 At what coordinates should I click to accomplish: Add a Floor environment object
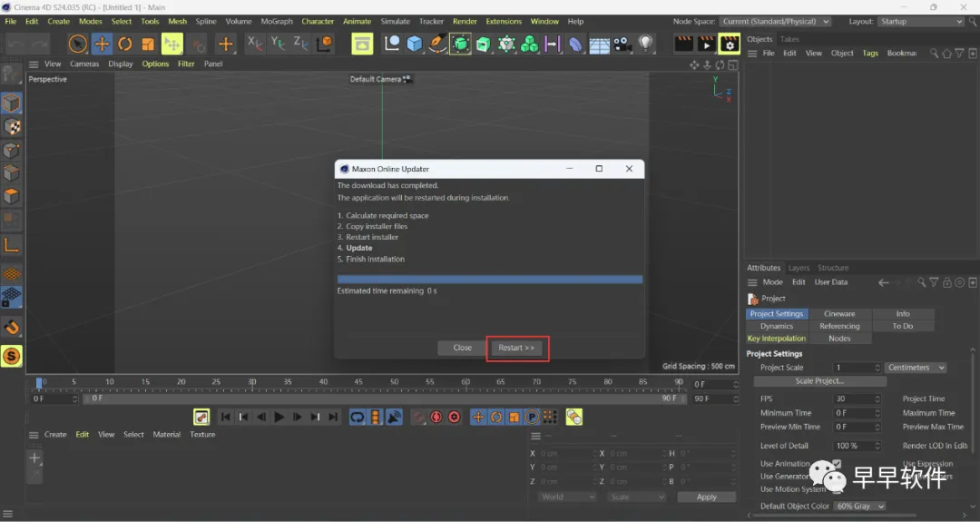pos(600,44)
